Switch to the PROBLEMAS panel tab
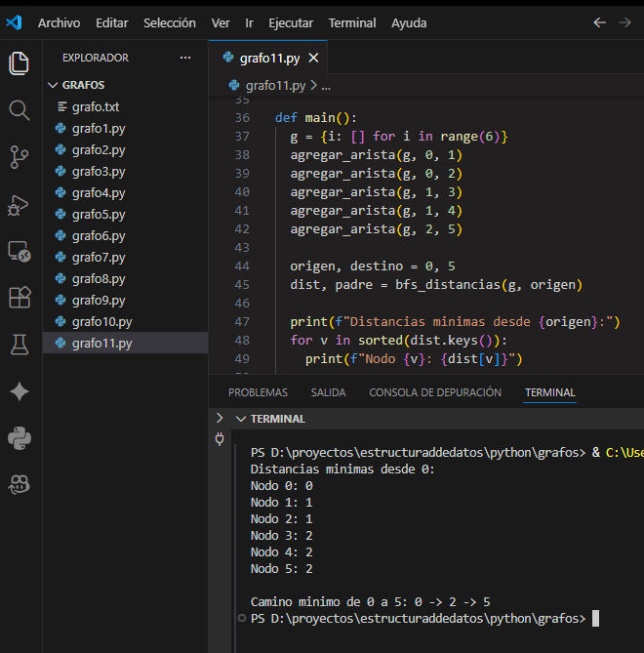This screenshot has height=653, width=644. point(258,392)
